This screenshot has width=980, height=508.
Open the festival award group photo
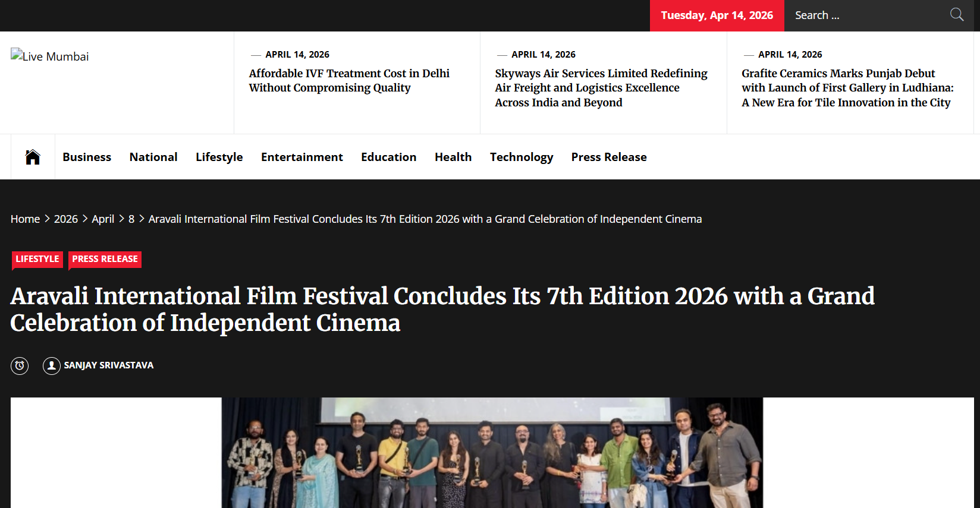point(492,452)
